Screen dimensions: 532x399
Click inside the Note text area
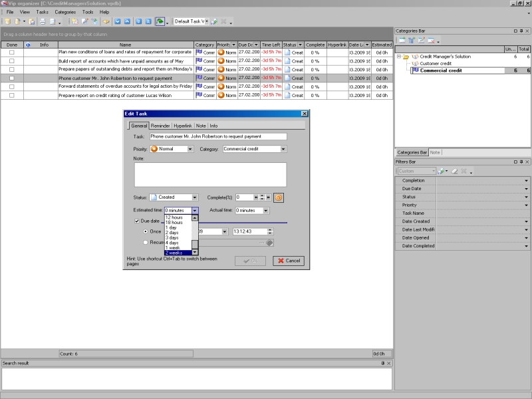(210, 174)
